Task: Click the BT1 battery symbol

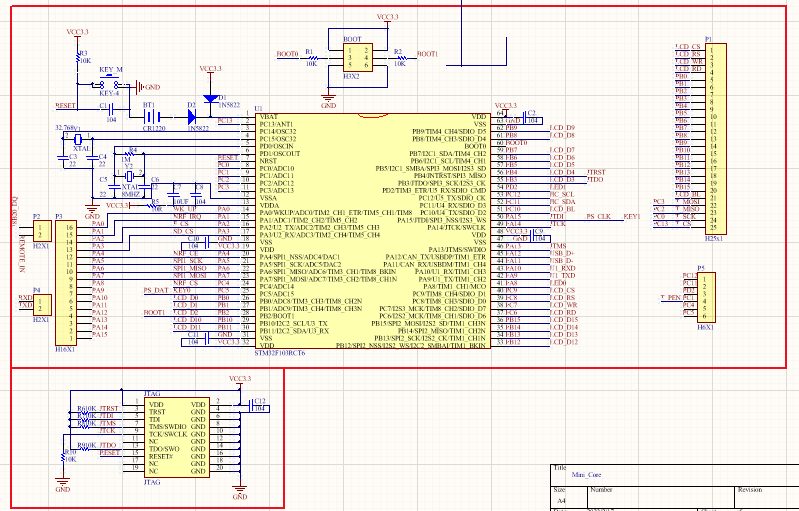Action: point(152,117)
